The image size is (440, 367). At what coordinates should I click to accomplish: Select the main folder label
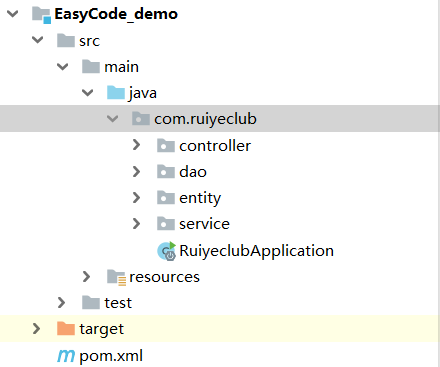point(121,67)
